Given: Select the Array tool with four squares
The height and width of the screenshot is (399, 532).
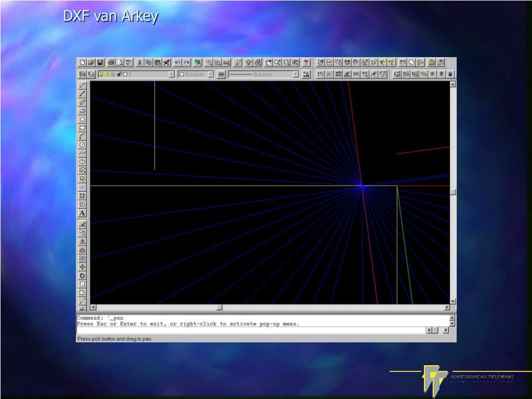Looking at the screenshot, I should pos(82,259).
